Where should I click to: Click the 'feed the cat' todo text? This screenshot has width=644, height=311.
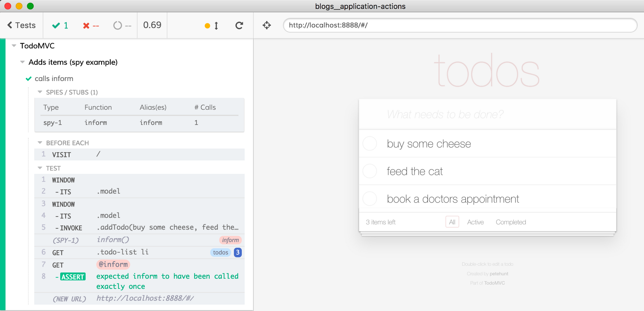pyautogui.click(x=415, y=171)
